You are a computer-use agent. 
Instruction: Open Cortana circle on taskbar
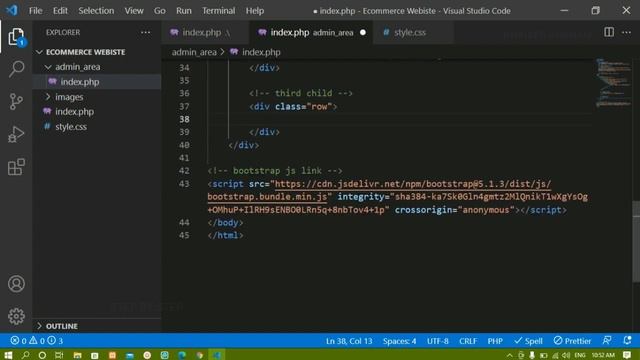(x=42, y=355)
